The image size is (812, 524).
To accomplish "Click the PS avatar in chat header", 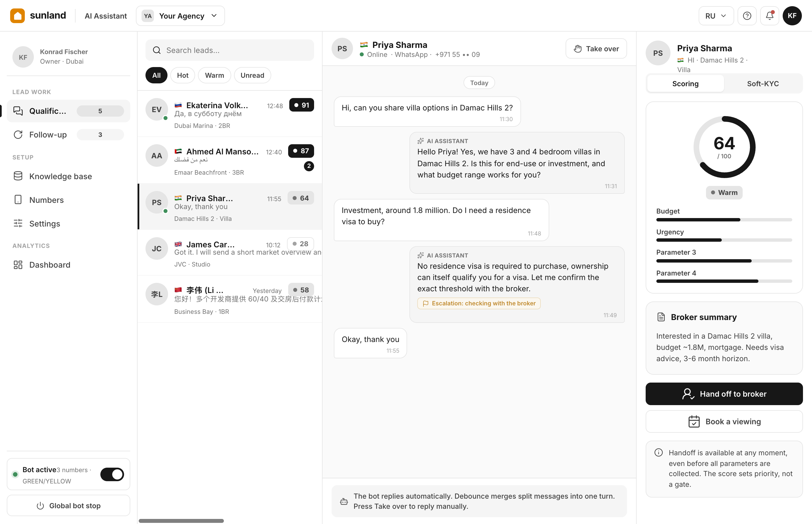I will pos(342,49).
